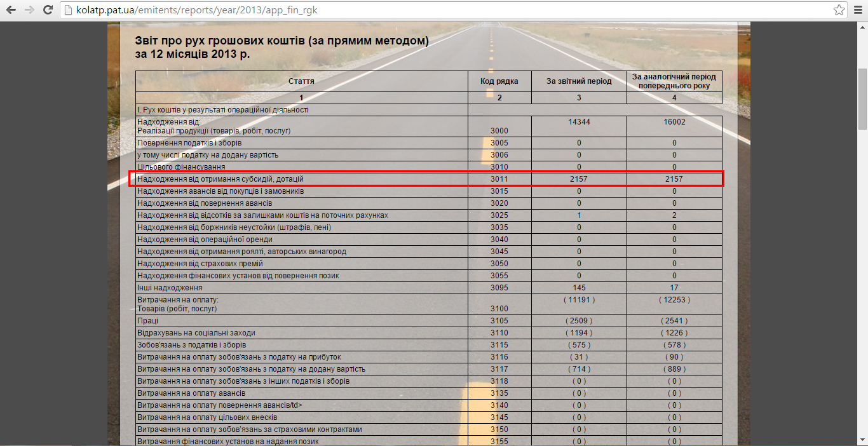Click the browser forward arrow
Screen dimensions: 868x446
tap(29, 10)
